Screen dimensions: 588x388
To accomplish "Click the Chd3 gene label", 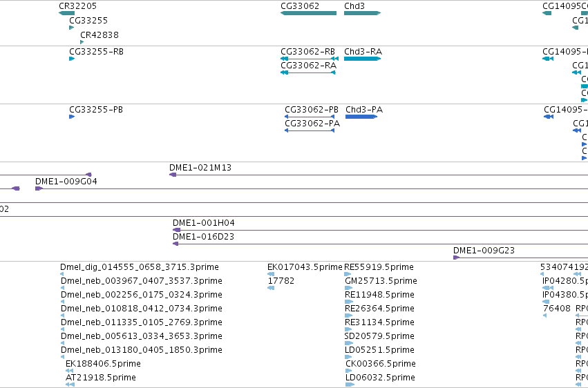I will [x=354, y=6].
